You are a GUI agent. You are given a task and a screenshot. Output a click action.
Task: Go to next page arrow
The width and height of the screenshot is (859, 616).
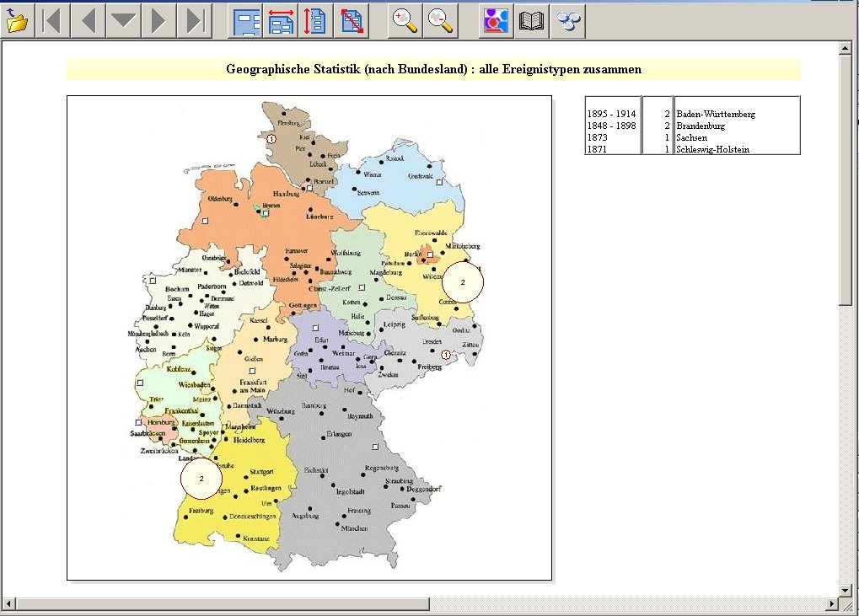(x=158, y=21)
